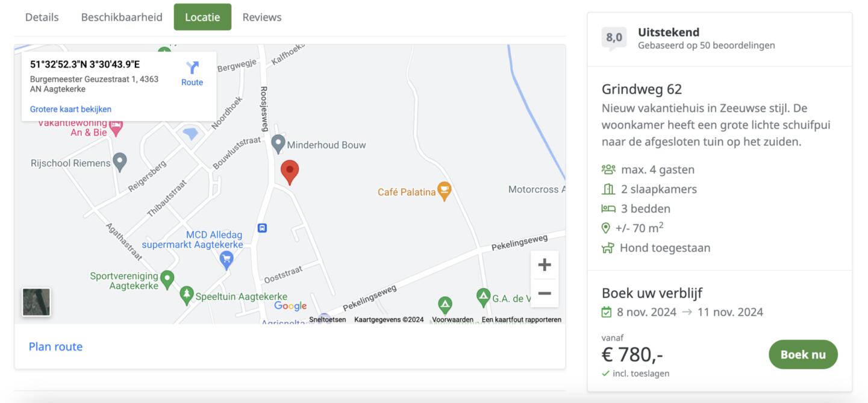Click the Boek nu button
The height and width of the screenshot is (403, 868).
[x=802, y=354]
